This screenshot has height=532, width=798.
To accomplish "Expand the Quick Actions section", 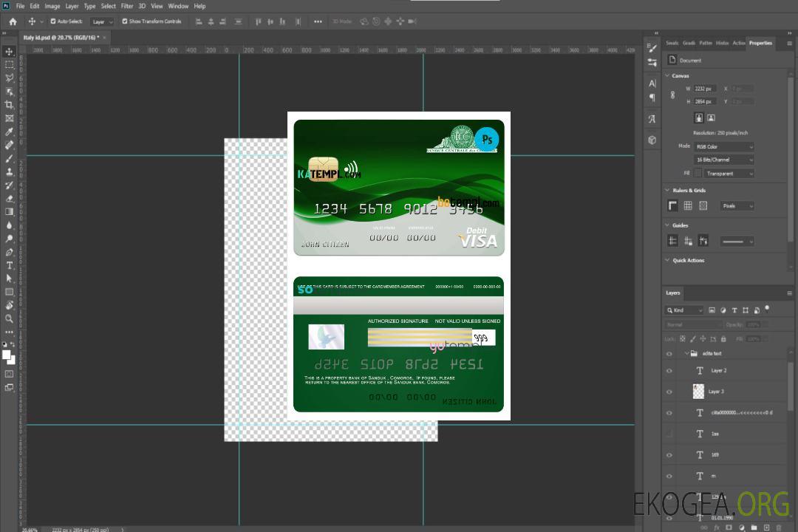I will pyautogui.click(x=667, y=260).
